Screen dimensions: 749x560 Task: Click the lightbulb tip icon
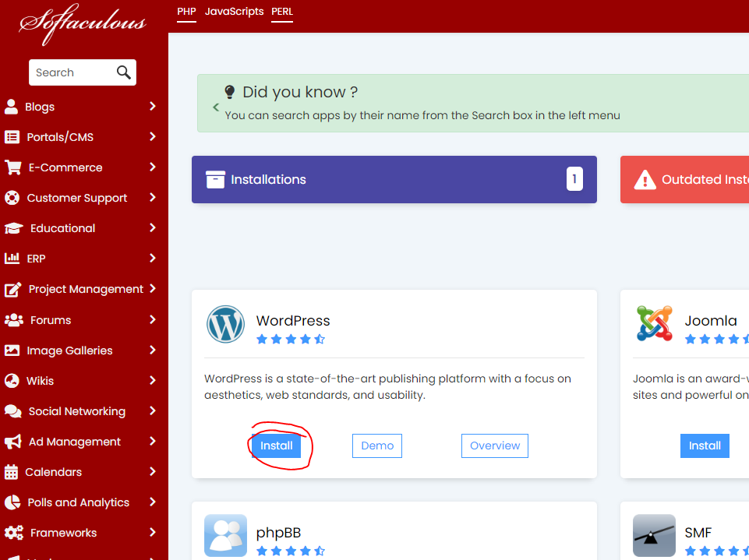tap(230, 92)
